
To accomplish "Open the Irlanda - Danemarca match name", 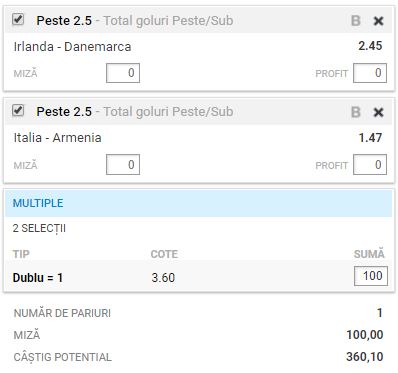I will click(72, 47).
